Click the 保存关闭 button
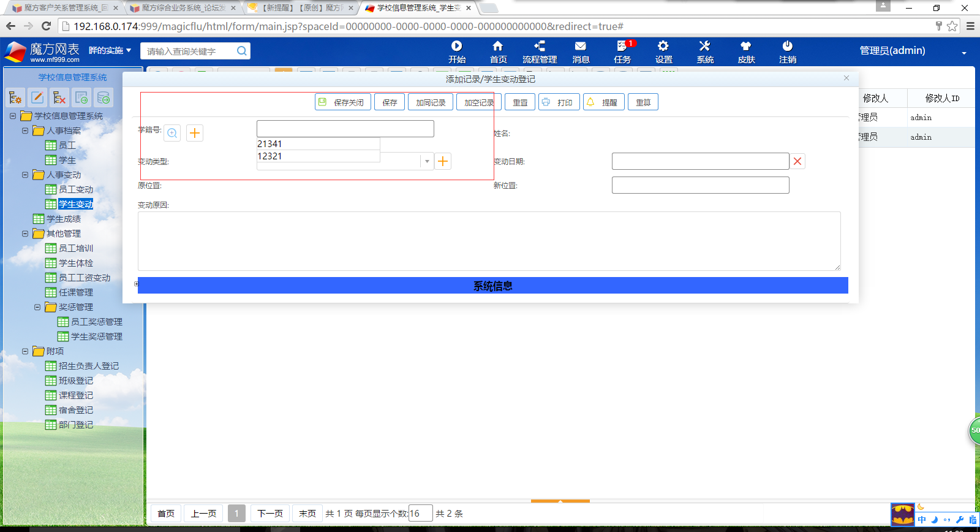This screenshot has width=980, height=532. (343, 102)
